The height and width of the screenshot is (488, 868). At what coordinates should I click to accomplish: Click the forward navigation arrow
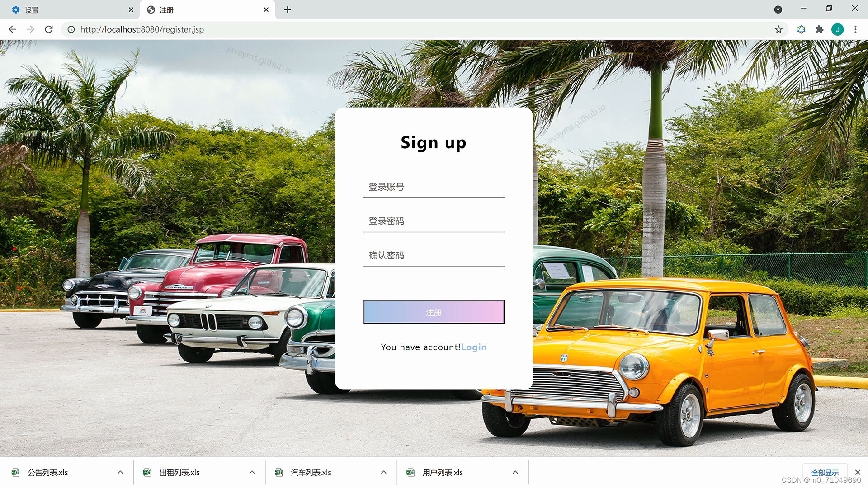click(30, 29)
